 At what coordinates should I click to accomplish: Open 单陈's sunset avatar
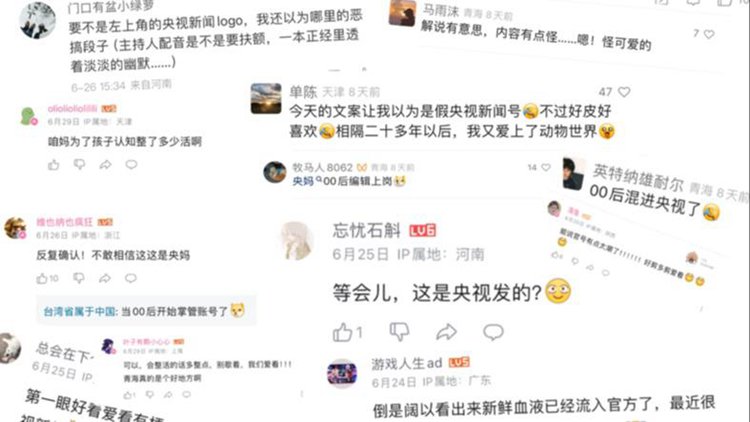coord(266,98)
